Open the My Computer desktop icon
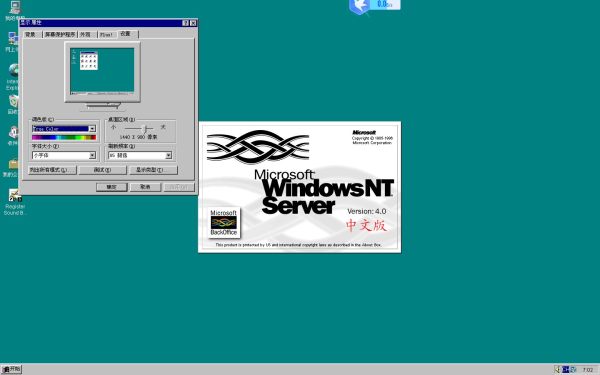The width and height of the screenshot is (600, 375). click(15, 8)
